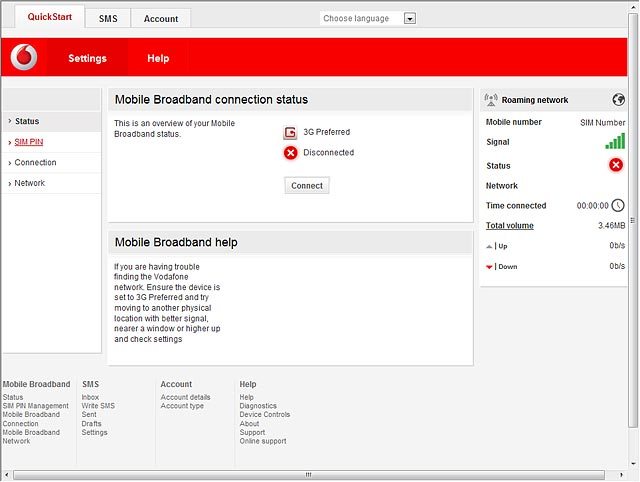Click the roaming network antenna icon
Screen dimensions: 640x482
click(491, 100)
